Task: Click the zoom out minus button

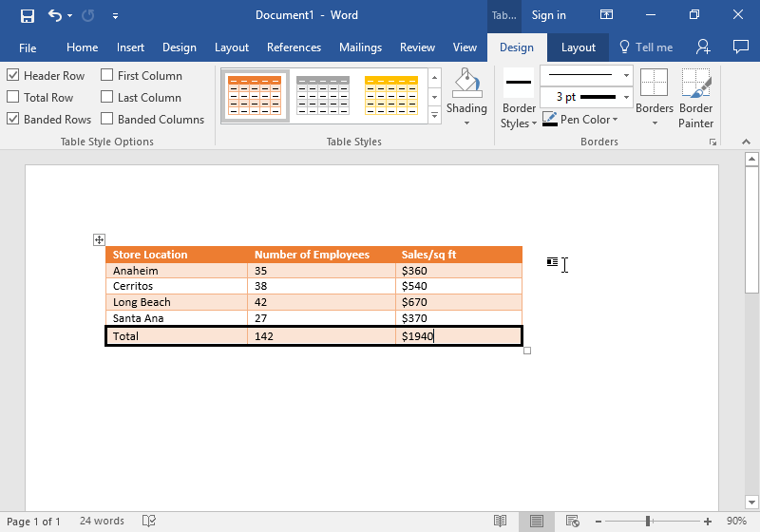Action: click(598, 522)
